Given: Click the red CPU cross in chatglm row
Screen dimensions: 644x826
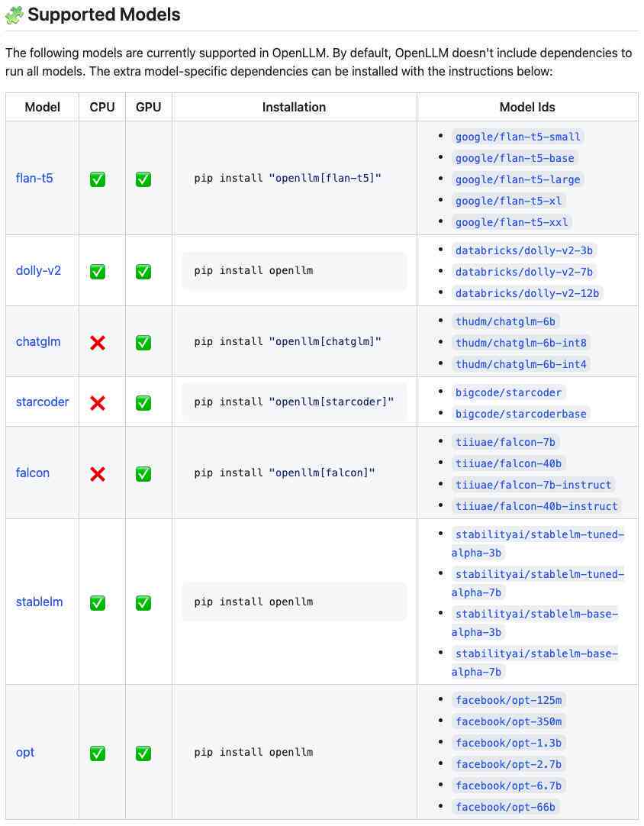Looking at the screenshot, I should (x=98, y=343).
